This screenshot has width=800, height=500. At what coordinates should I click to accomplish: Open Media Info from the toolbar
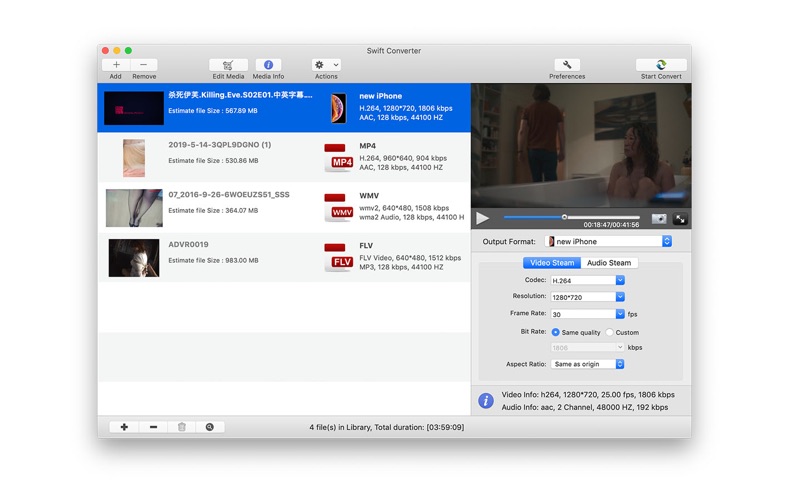click(x=268, y=65)
